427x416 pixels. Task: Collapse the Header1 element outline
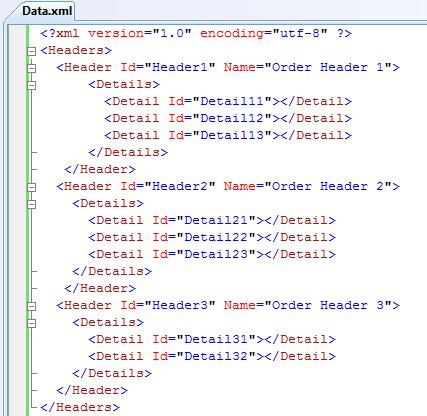[31, 68]
